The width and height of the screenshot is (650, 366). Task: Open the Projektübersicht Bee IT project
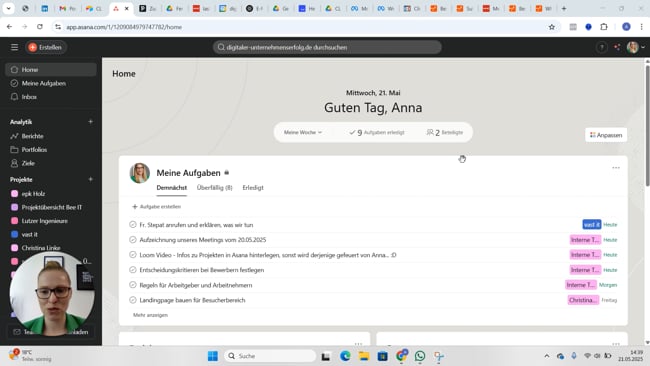(51, 207)
